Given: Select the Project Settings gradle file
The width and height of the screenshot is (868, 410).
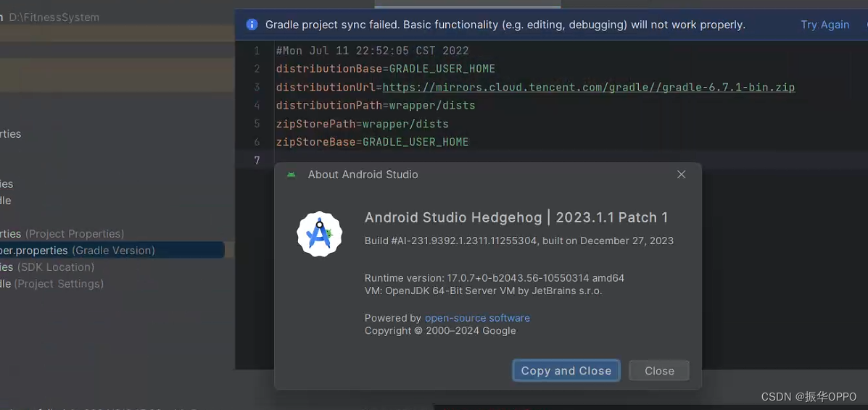Looking at the screenshot, I should [x=52, y=284].
